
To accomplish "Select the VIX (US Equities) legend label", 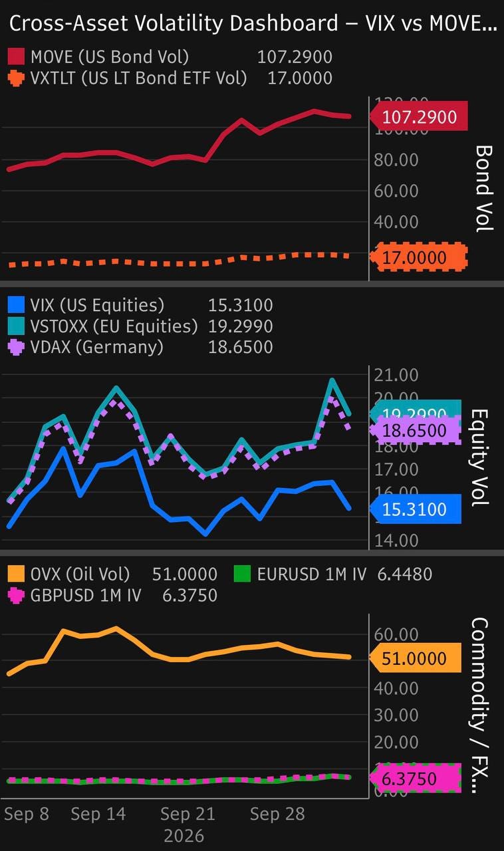I will pos(97,306).
